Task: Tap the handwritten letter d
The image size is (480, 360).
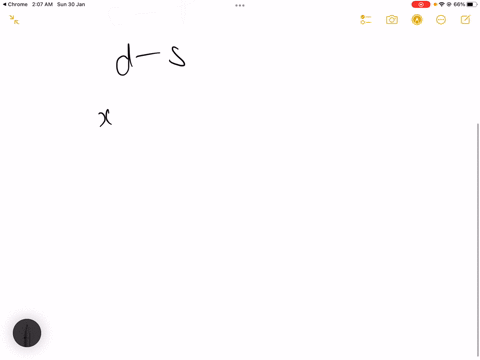Action: (124, 60)
